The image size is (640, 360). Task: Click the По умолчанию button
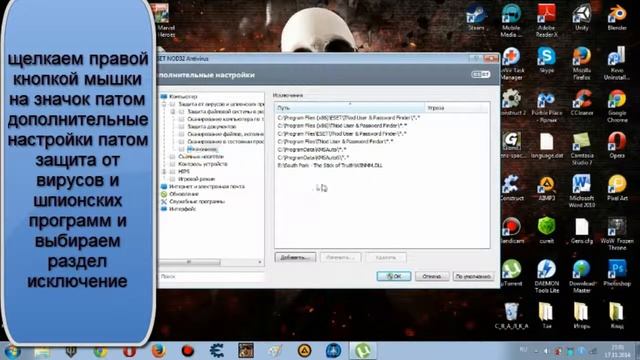click(473, 276)
